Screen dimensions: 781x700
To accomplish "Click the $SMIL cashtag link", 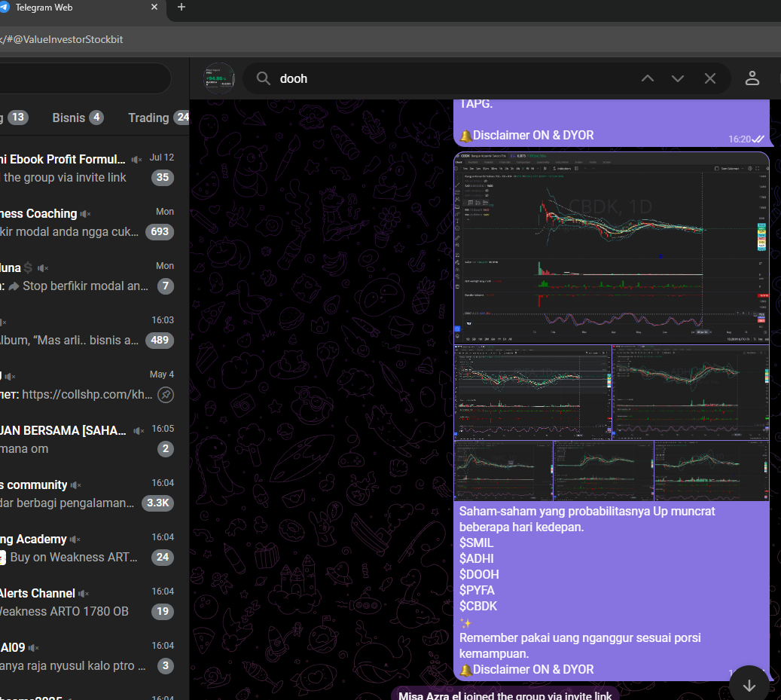I will (477, 543).
